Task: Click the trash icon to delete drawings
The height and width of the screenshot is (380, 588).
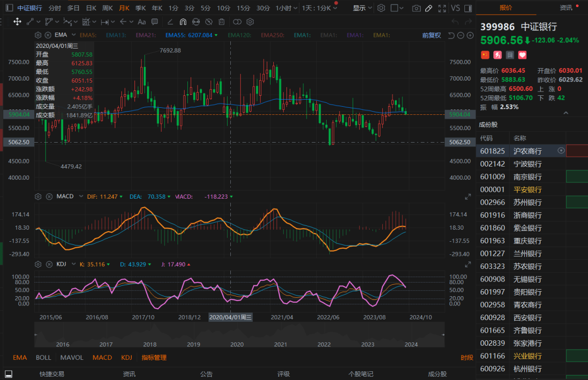Action: pos(222,22)
